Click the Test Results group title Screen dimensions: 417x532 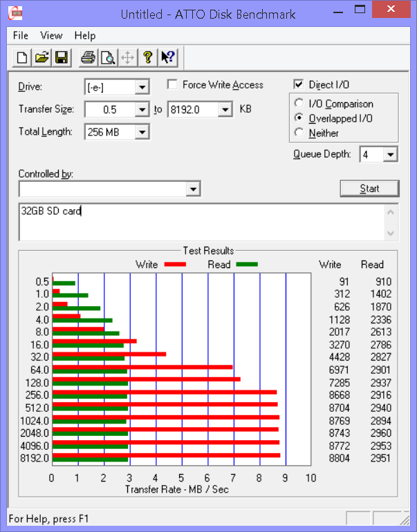click(209, 251)
